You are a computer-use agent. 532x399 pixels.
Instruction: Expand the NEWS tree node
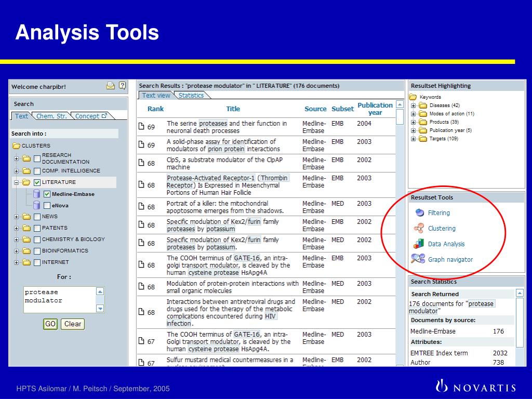coord(16,217)
